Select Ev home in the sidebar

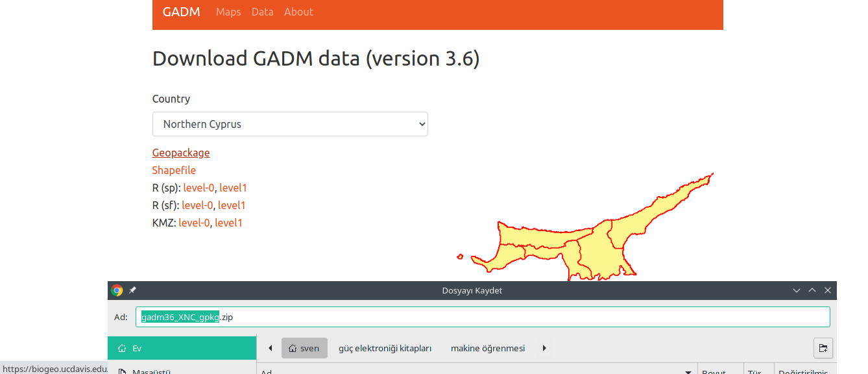[x=182, y=348]
